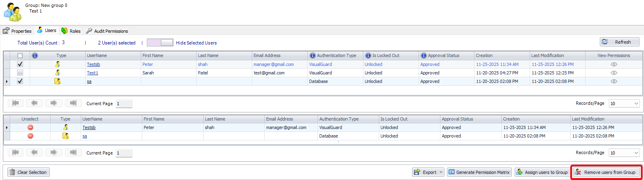
Task: View permissions eye icon for sa
Action: pyautogui.click(x=614, y=81)
